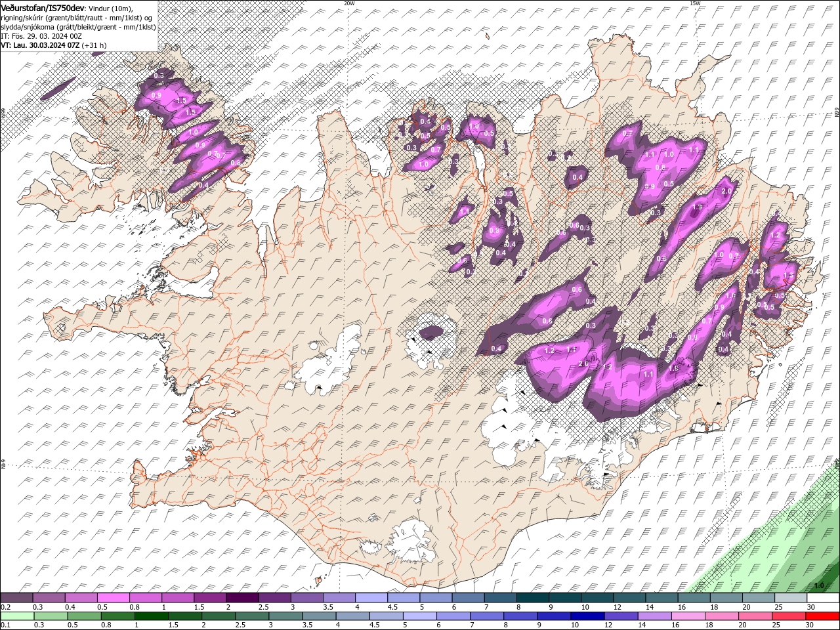Click the dark green 1–1.5 rain swatch

(151, 616)
